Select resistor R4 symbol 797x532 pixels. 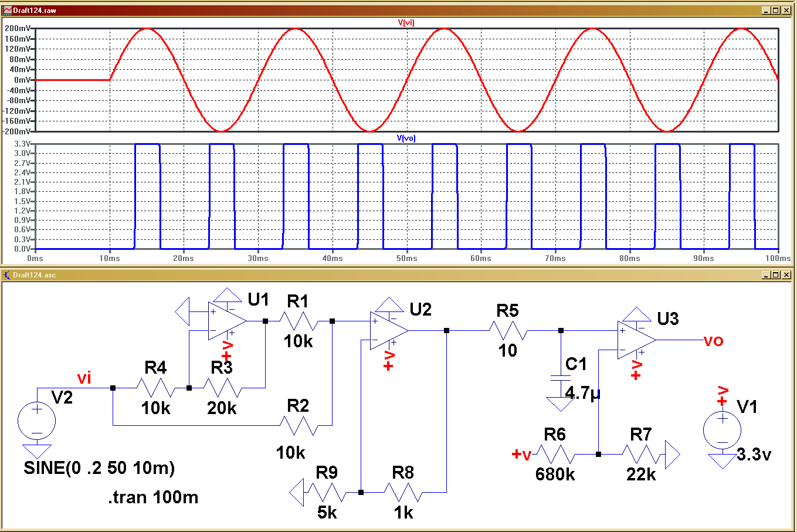coord(156,388)
